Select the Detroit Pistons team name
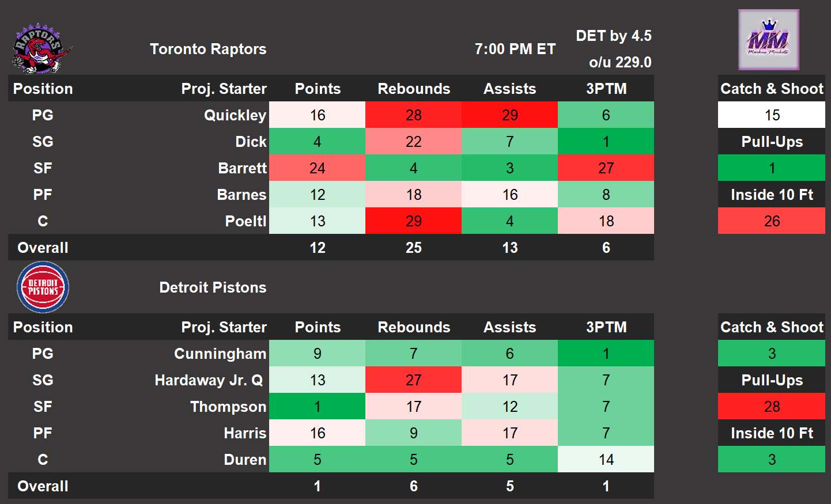The width and height of the screenshot is (831, 504). pyautogui.click(x=213, y=287)
